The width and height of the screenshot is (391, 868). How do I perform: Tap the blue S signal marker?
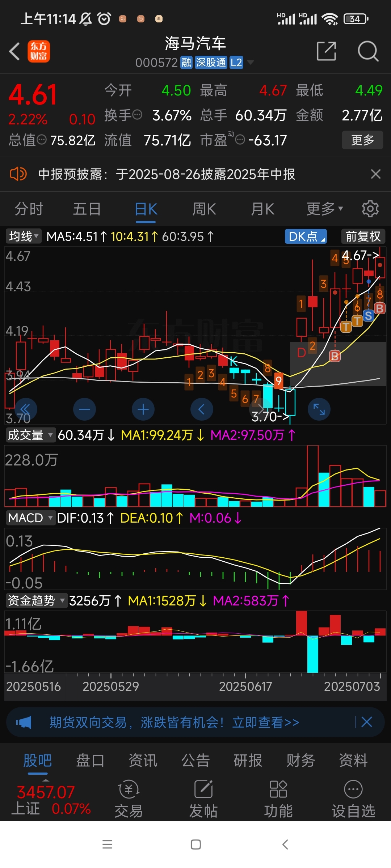coord(369,315)
